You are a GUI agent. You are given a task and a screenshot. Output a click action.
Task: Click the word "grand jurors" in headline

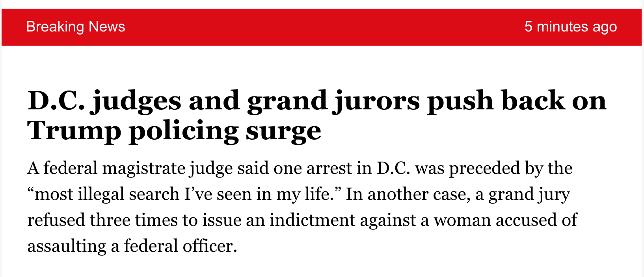(x=333, y=101)
